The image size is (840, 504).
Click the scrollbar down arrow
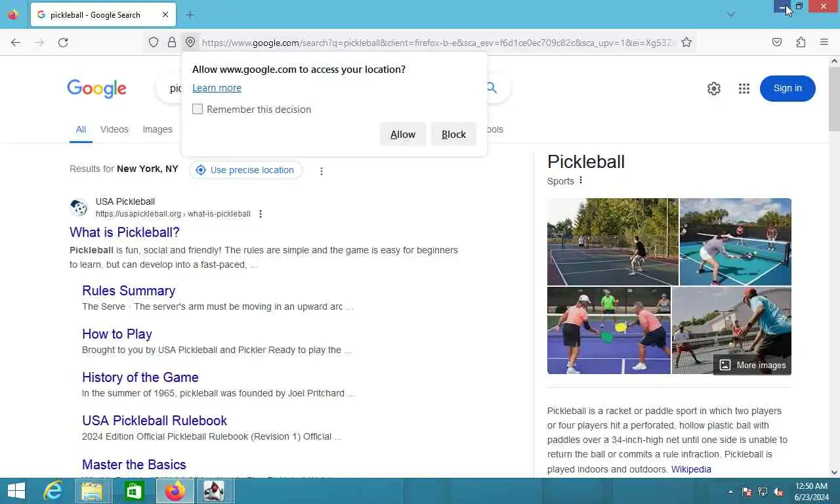(x=834, y=472)
